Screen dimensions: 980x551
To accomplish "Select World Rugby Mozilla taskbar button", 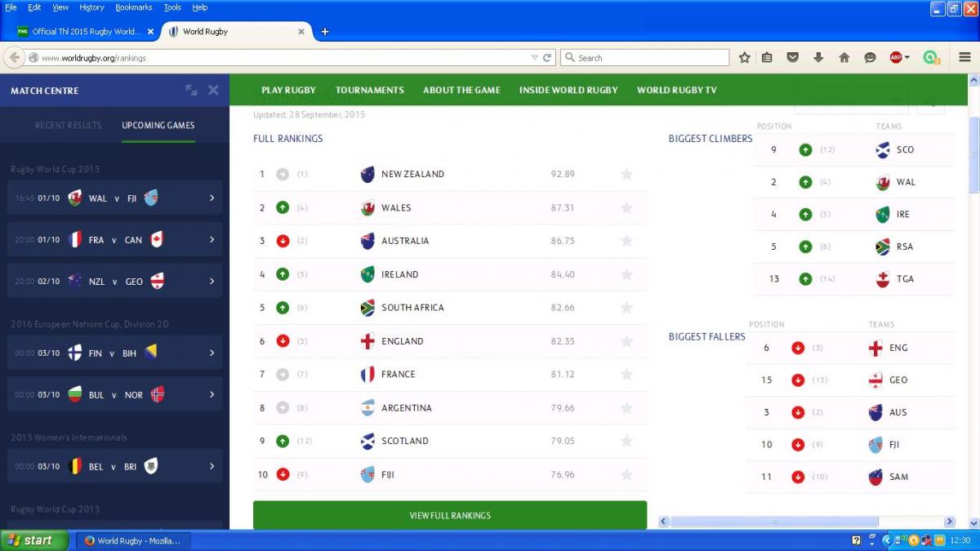I will point(133,540).
